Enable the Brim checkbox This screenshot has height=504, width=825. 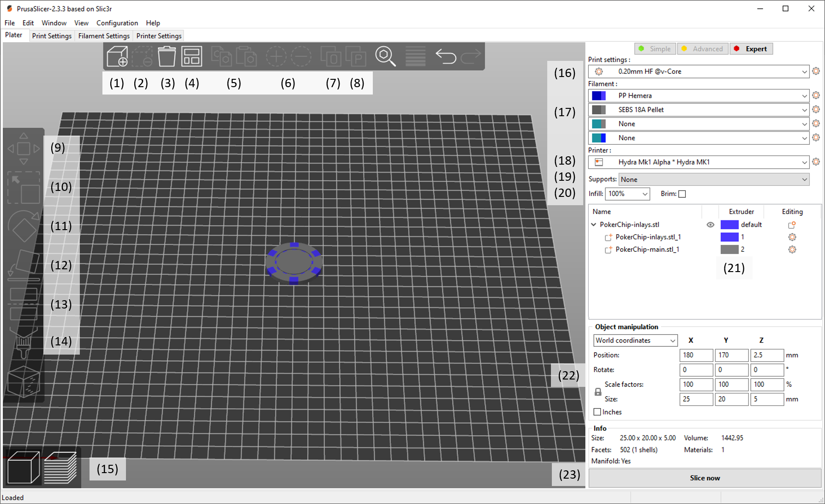pyautogui.click(x=682, y=194)
